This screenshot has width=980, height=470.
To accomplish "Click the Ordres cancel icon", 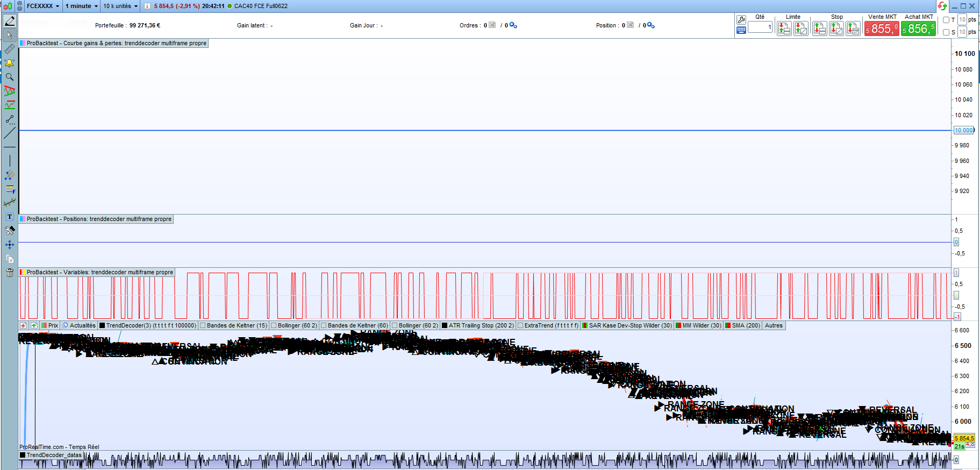I will (492, 25).
